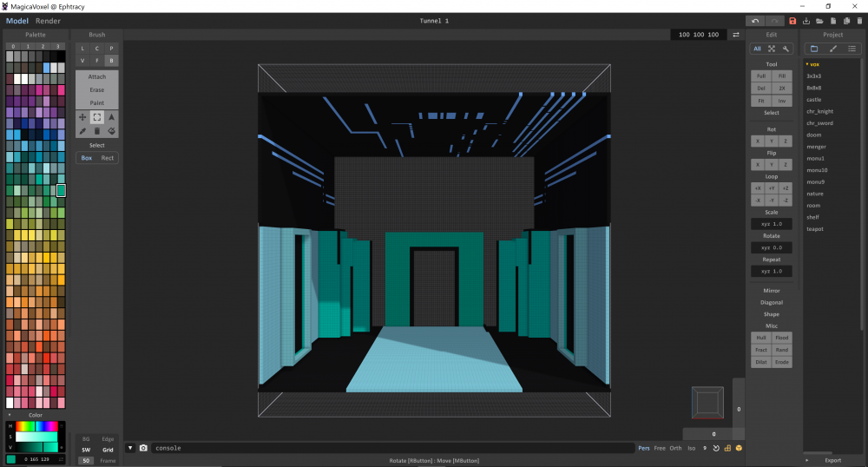Take a screenshot using the camera icon
Viewport: 868px width, 467px height.
tap(143, 448)
